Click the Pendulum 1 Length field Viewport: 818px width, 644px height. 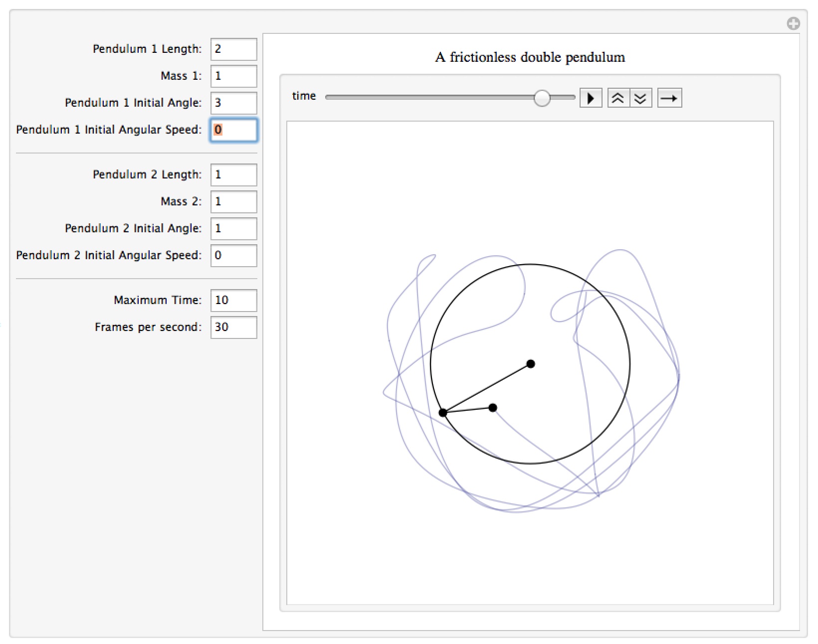(233, 49)
